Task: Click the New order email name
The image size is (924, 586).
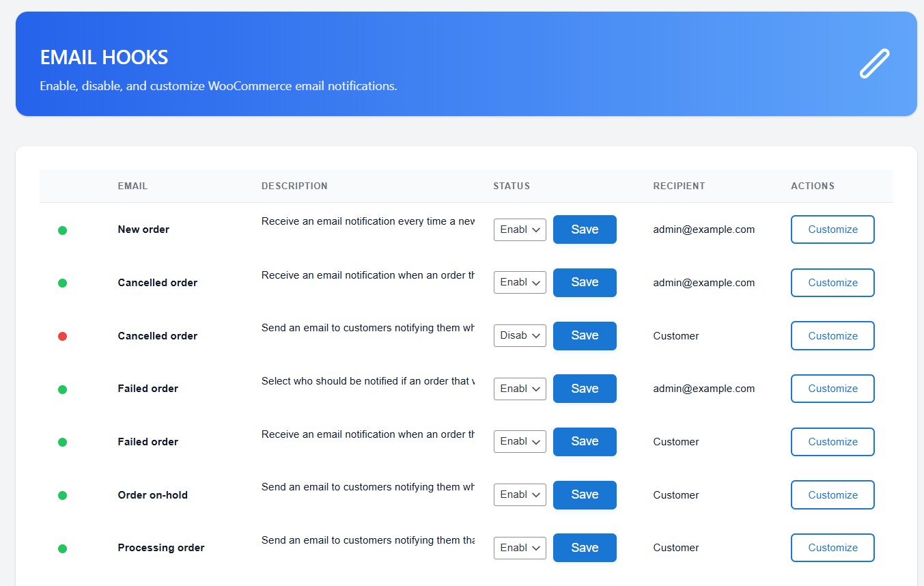Action: pyautogui.click(x=143, y=229)
